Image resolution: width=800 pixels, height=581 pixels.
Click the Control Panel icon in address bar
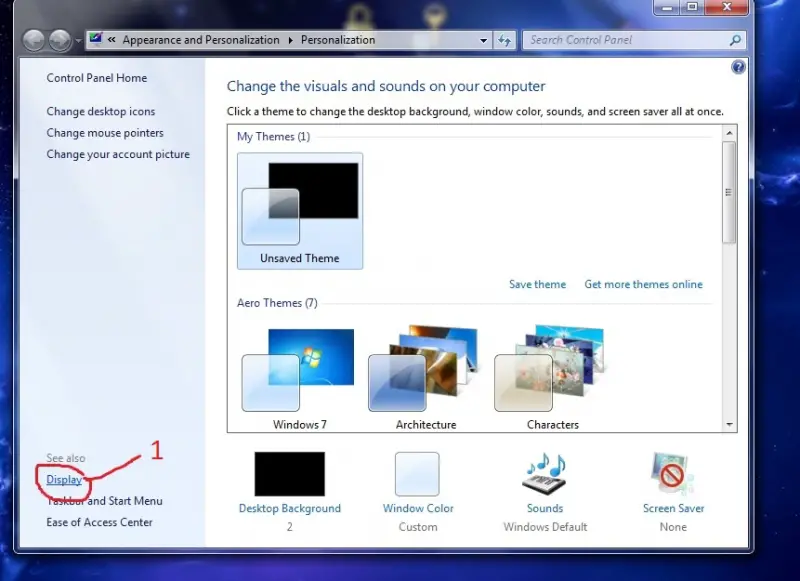point(95,39)
